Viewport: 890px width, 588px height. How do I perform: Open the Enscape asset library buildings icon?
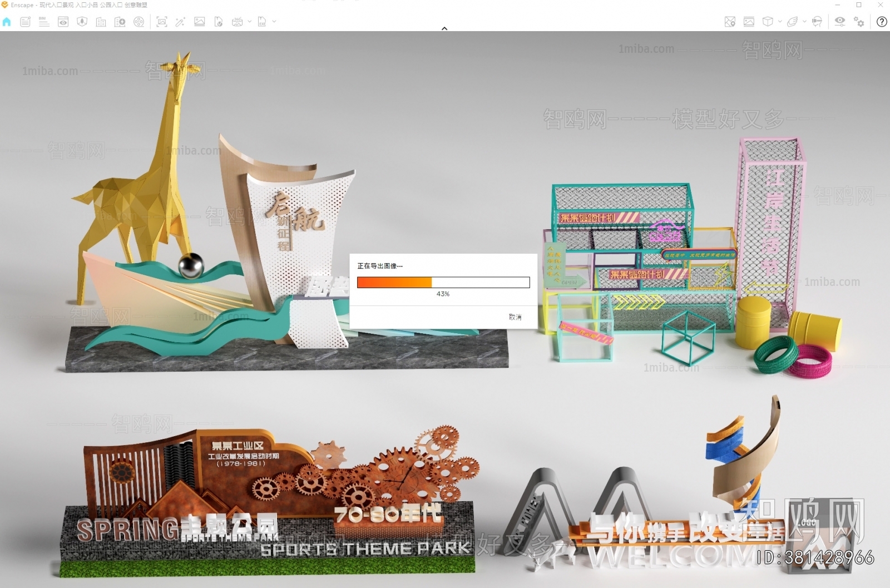(101, 22)
